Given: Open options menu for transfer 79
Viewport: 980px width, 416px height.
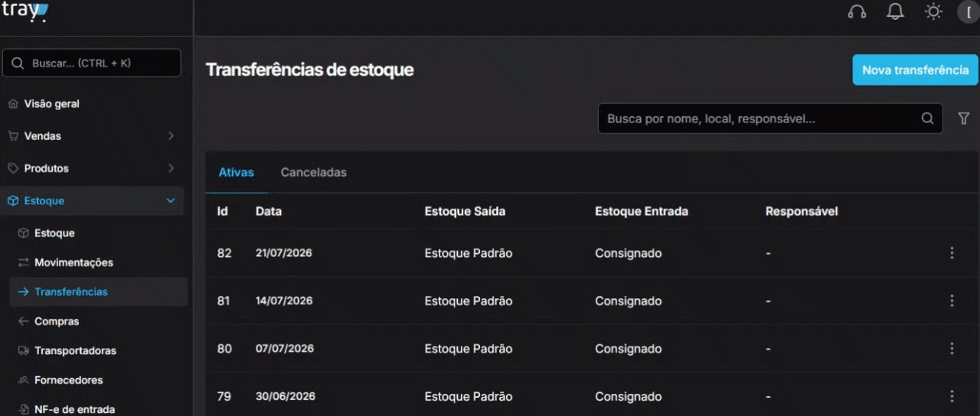Looking at the screenshot, I should coord(952,396).
